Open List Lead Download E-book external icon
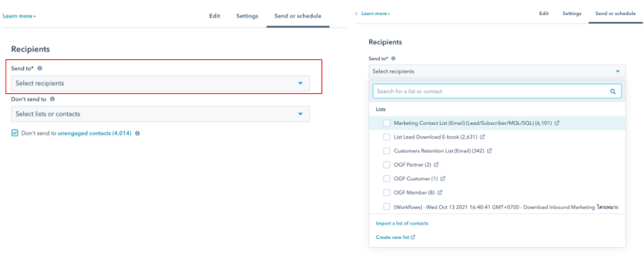The image size is (644, 254). pyautogui.click(x=483, y=137)
